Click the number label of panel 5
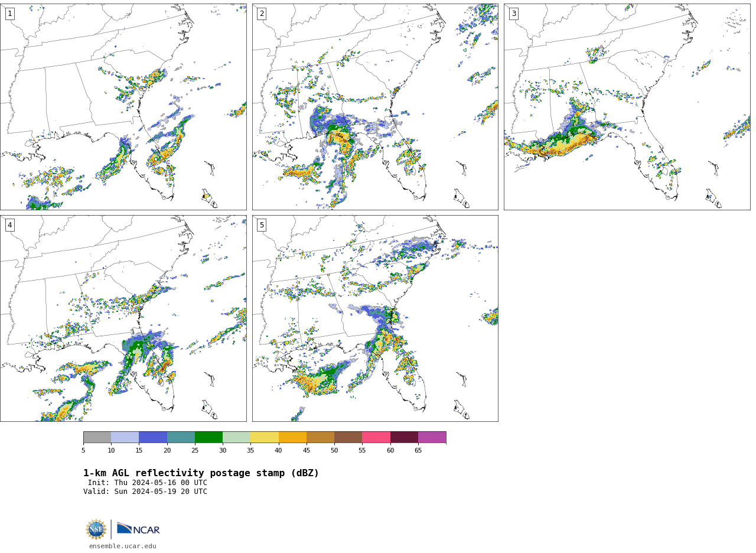 click(262, 225)
